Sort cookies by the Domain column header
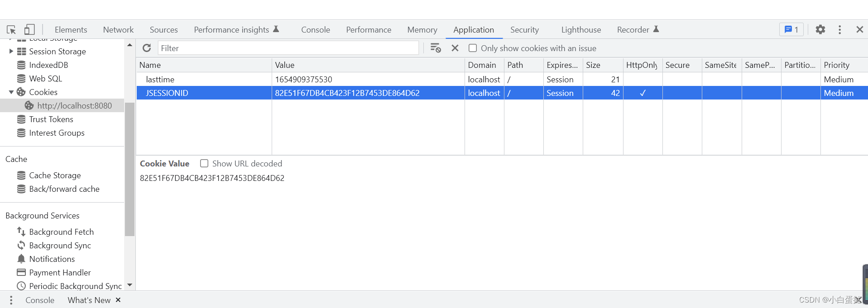The width and height of the screenshot is (868, 308). click(x=484, y=65)
